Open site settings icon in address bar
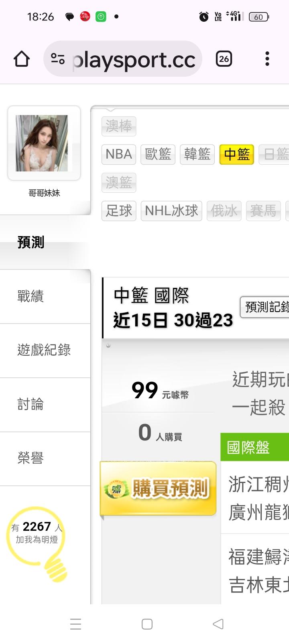Image resolution: width=289 pixels, height=644 pixels. [x=58, y=59]
